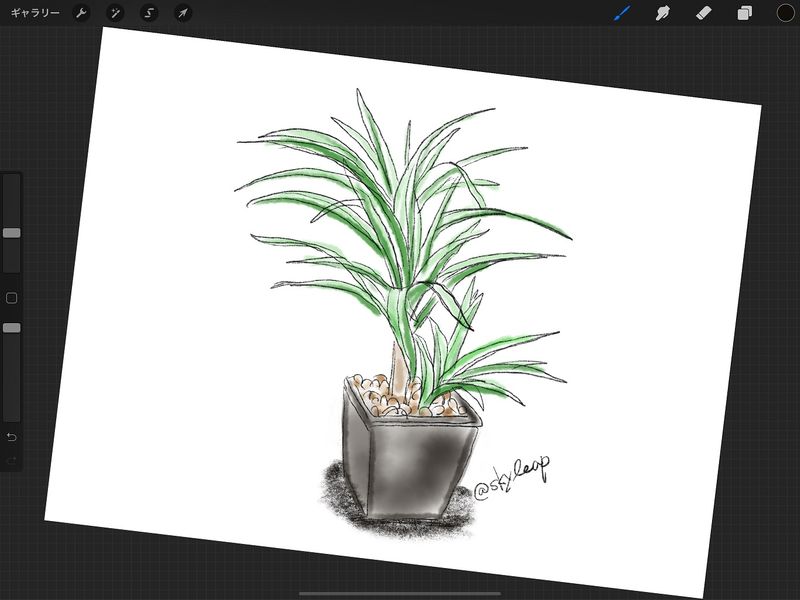Undo the last stroke
This screenshot has height=600, width=800.
[x=12, y=437]
